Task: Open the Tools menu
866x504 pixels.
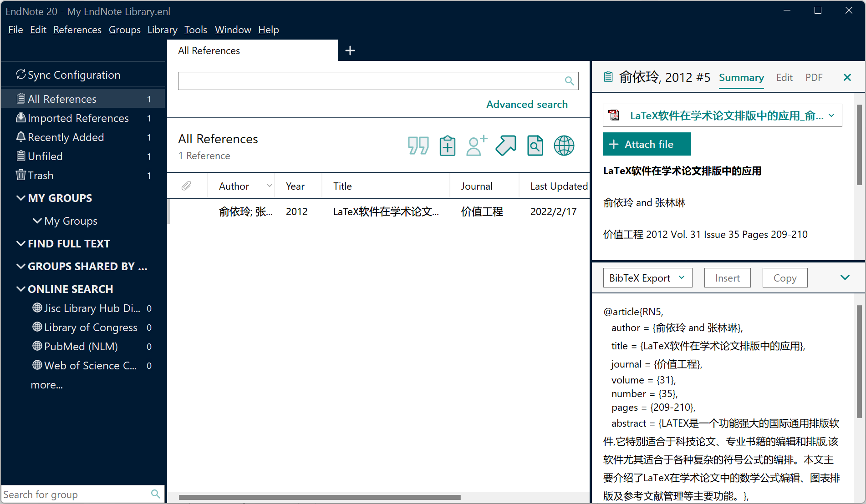Action: (196, 30)
